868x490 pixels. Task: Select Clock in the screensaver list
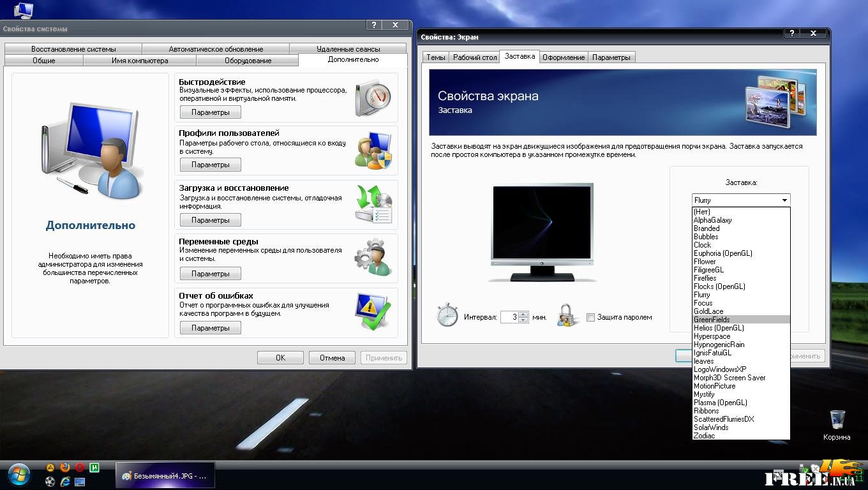pos(741,245)
